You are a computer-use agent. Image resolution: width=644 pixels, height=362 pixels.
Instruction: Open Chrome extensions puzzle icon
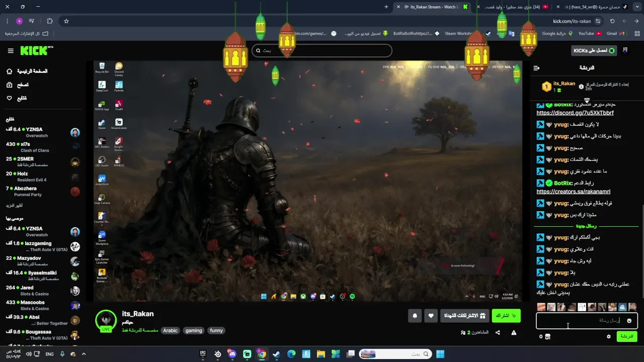coord(49,21)
